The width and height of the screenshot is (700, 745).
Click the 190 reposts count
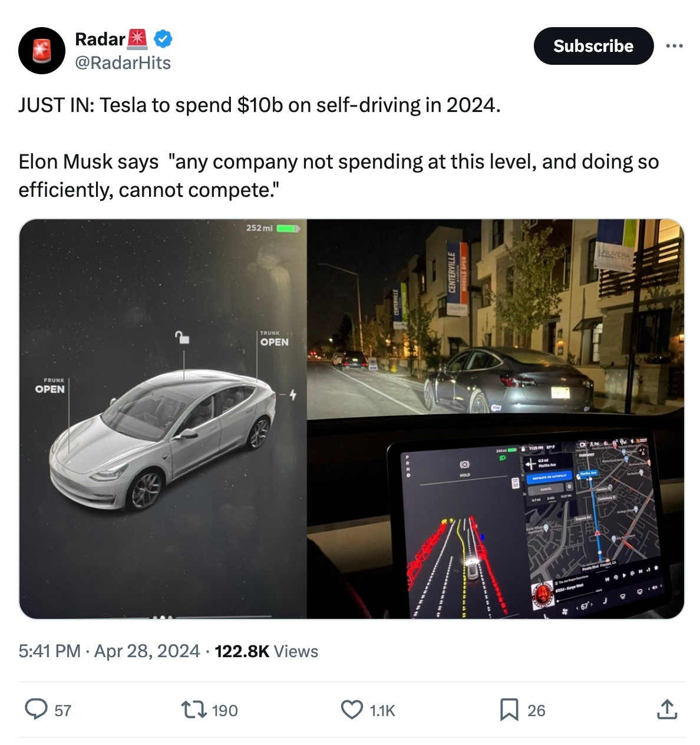225,711
